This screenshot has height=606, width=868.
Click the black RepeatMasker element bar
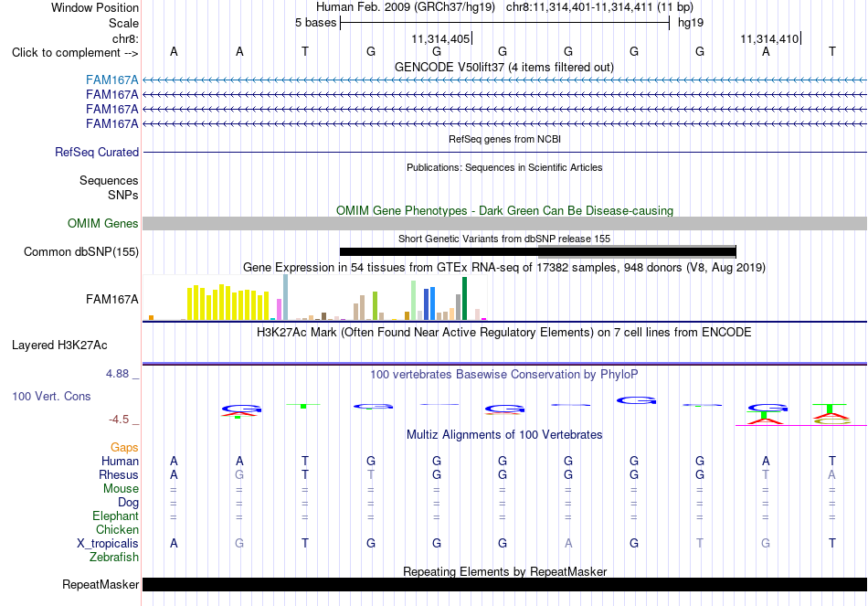click(x=504, y=584)
